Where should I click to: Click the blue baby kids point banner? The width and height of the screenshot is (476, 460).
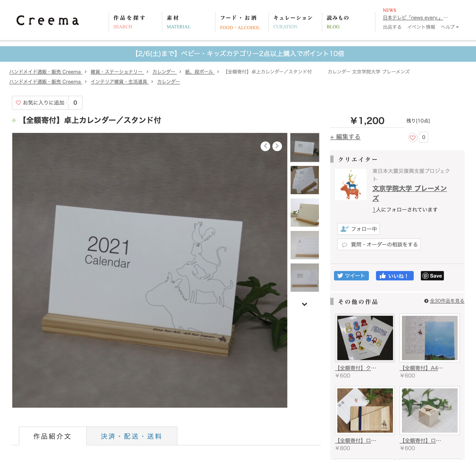tap(238, 54)
